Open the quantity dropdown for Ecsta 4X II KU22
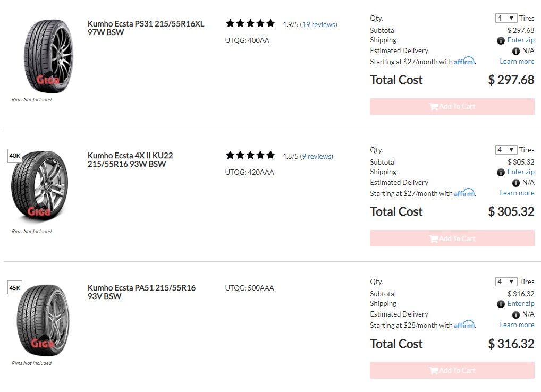The image size is (541, 392). [x=505, y=149]
